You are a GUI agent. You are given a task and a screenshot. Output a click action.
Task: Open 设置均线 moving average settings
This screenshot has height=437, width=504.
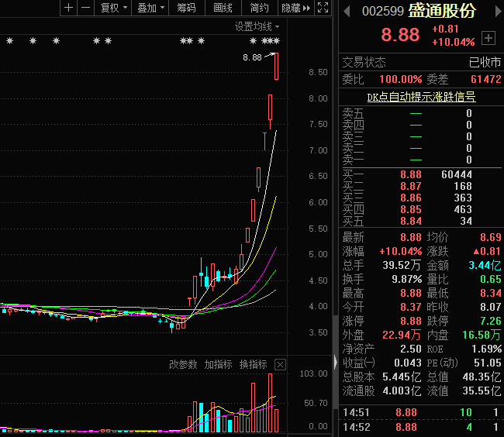tap(257, 26)
